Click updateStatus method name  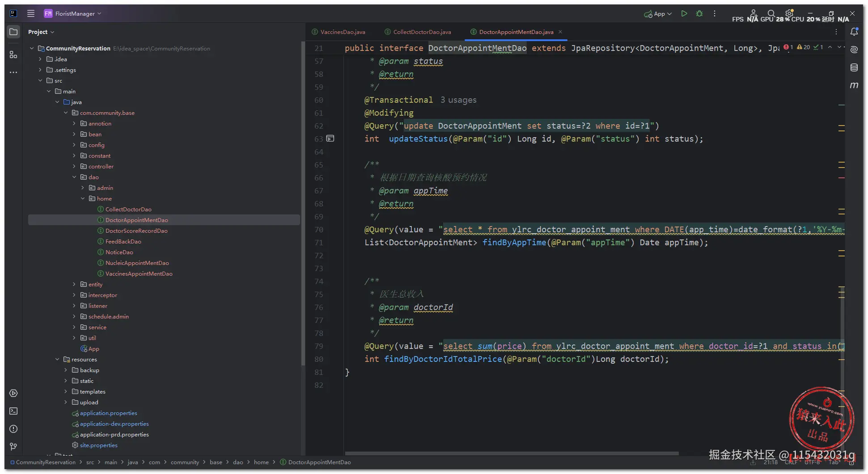pyautogui.click(x=418, y=139)
